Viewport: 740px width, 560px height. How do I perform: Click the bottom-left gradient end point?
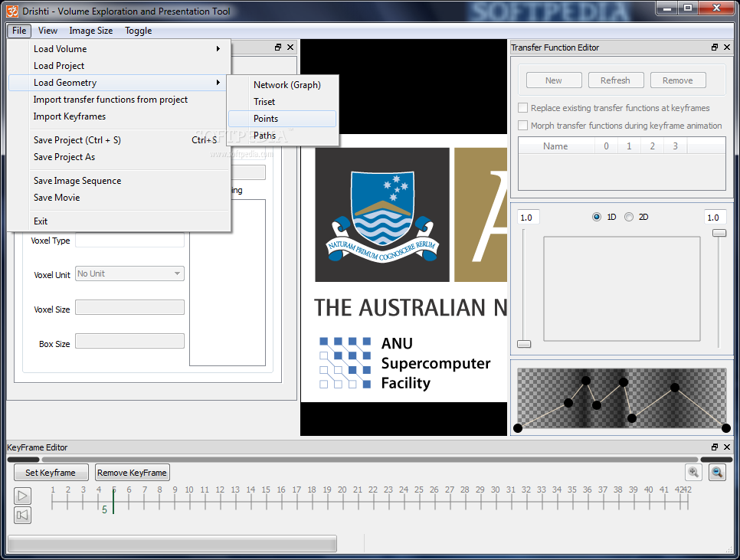518,428
